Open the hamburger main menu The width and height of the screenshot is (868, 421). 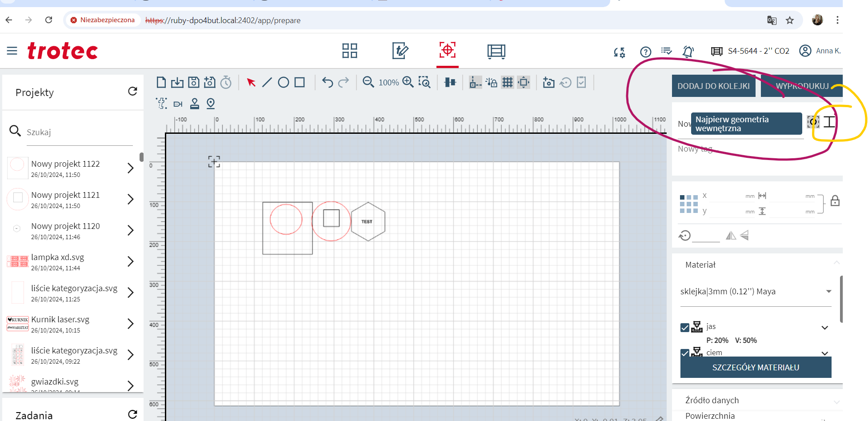pyautogui.click(x=12, y=51)
